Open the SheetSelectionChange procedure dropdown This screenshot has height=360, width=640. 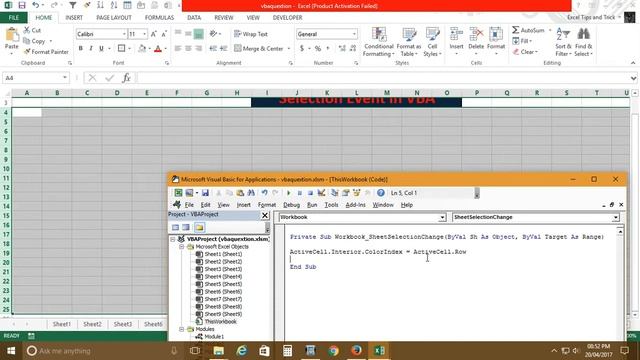pos(616,218)
